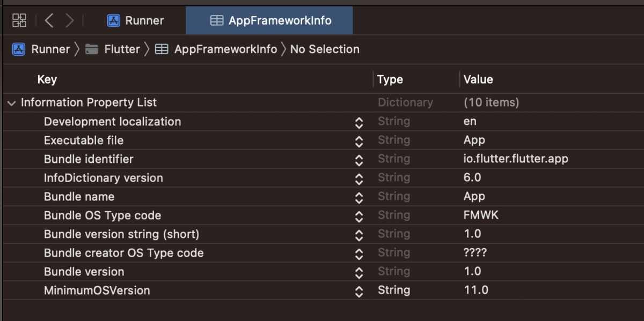Select the io.flutter.flutter.app value field
This screenshot has height=321, width=644.
(x=516, y=159)
